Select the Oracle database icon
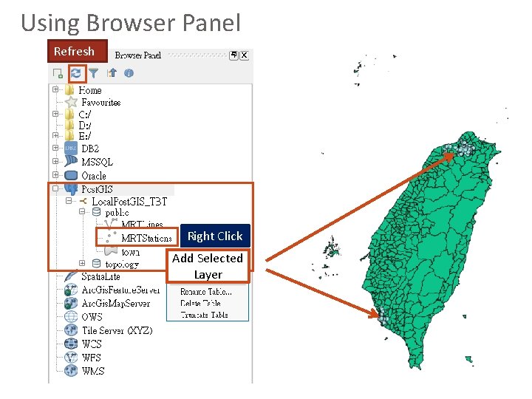Viewport: 532px width, 399px height. (71, 175)
